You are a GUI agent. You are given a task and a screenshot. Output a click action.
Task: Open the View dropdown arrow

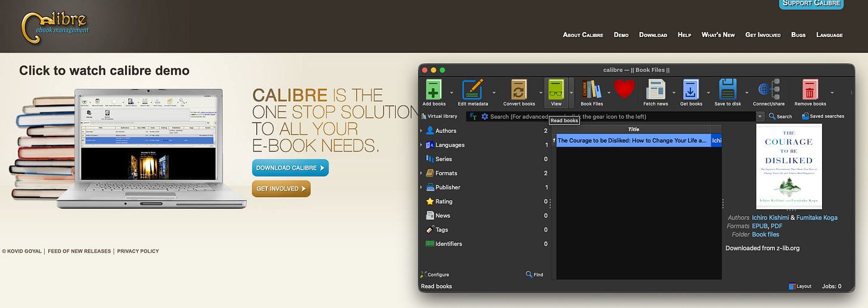point(571,93)
